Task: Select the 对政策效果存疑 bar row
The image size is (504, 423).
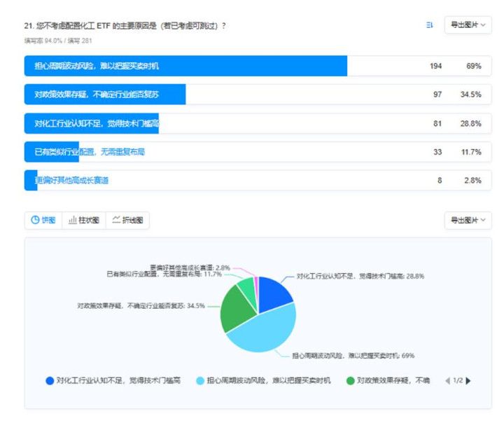Action: click(x=258, y=95)
